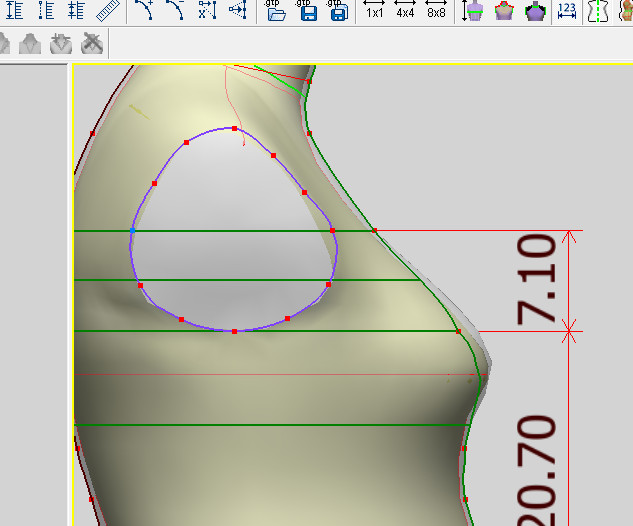The width and height of the screenshot is (633, 526).
Task: Click the crossed-out bodice icon
Action: coord(92,43)
